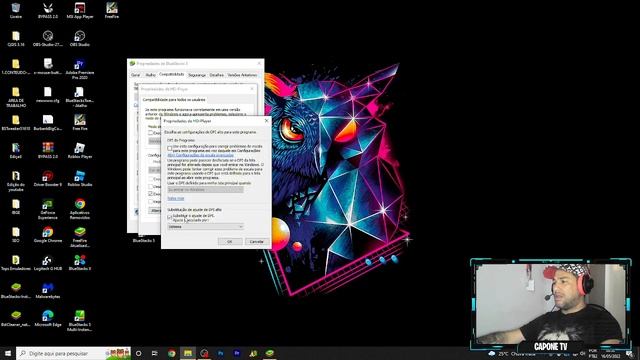Image resolution: width=640 pixels, height=360 pixels.
Task: Open the Versões Anteriores tab
Action: [x=242, y=75]
